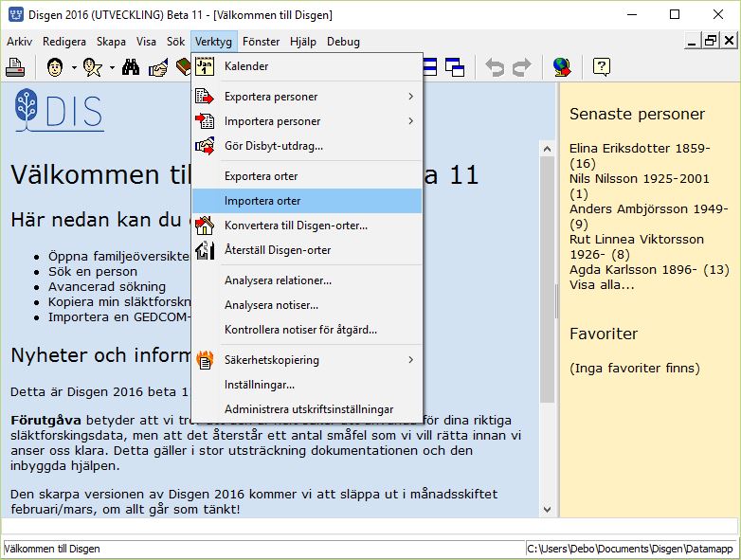Select Konvertera till Disgen-orter entry
Viewport: 741px width, 560px height.
click(x=307, y=226)
